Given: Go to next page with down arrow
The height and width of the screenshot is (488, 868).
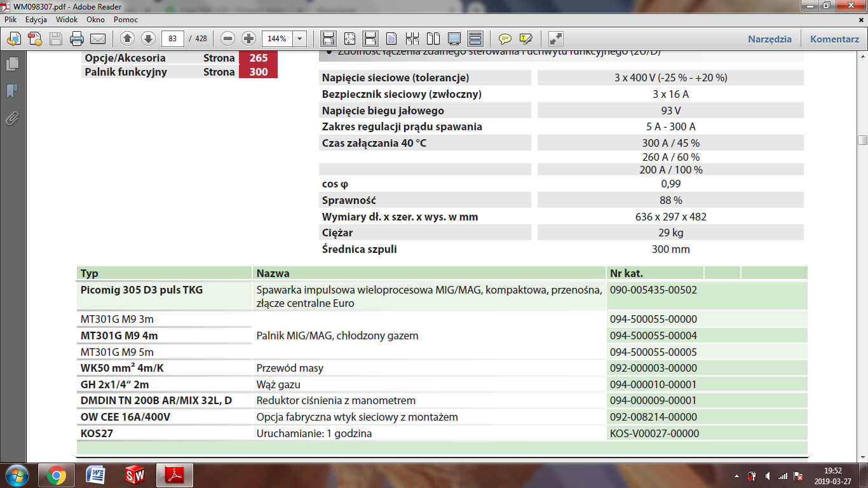Looking at the screenshot, I should point(148,39).
